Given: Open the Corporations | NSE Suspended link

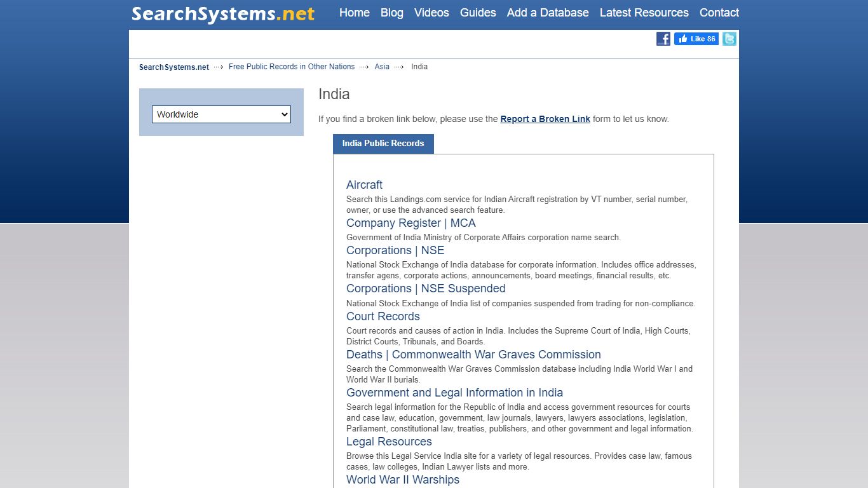Looking at the screenshot, I should [x=426, y=288].
